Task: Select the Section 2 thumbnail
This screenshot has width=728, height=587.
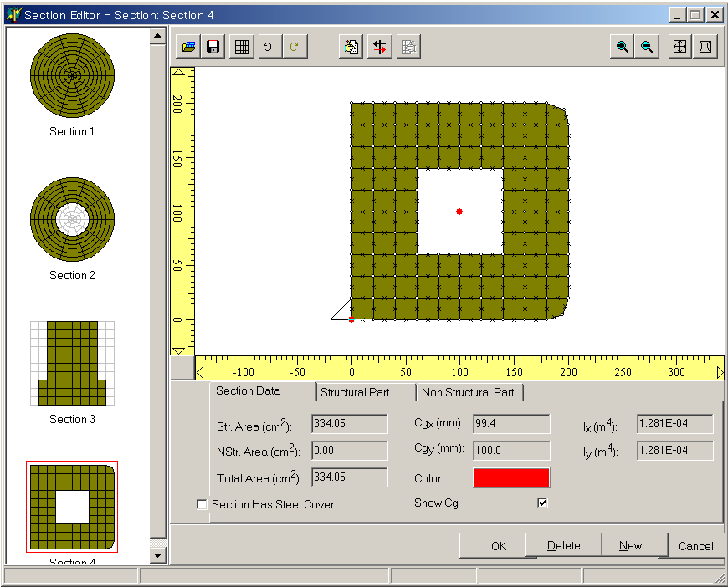Action: point(72,220)
